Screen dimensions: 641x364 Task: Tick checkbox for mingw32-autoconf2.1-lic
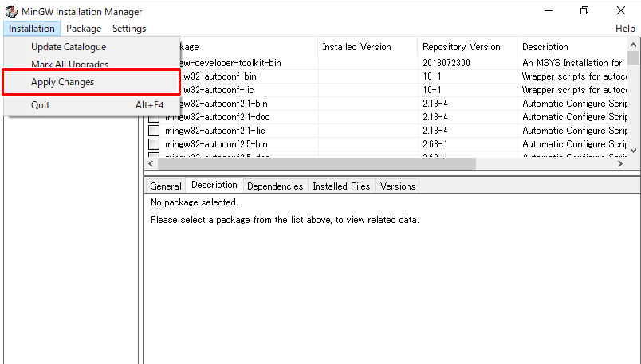coord(154,131)
